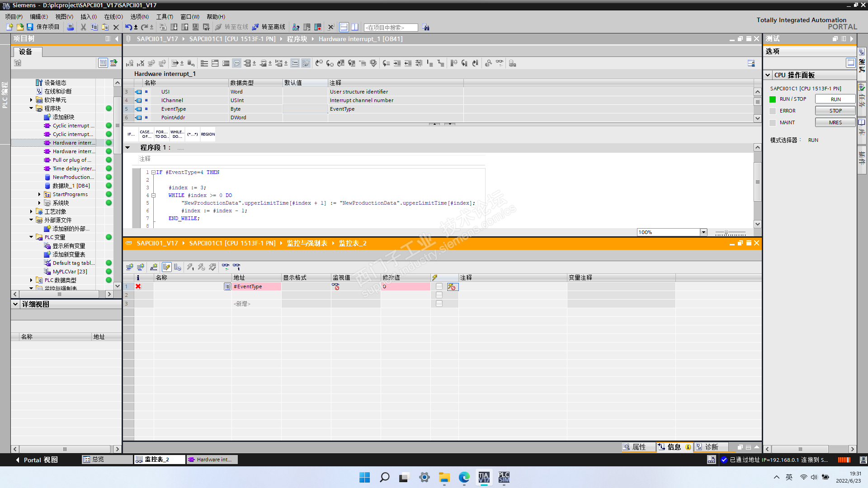868x488 pixels.
Task: Open PLCSIM from the Windows taskbar
Action: pyautogui.click(x=504, y=477)
